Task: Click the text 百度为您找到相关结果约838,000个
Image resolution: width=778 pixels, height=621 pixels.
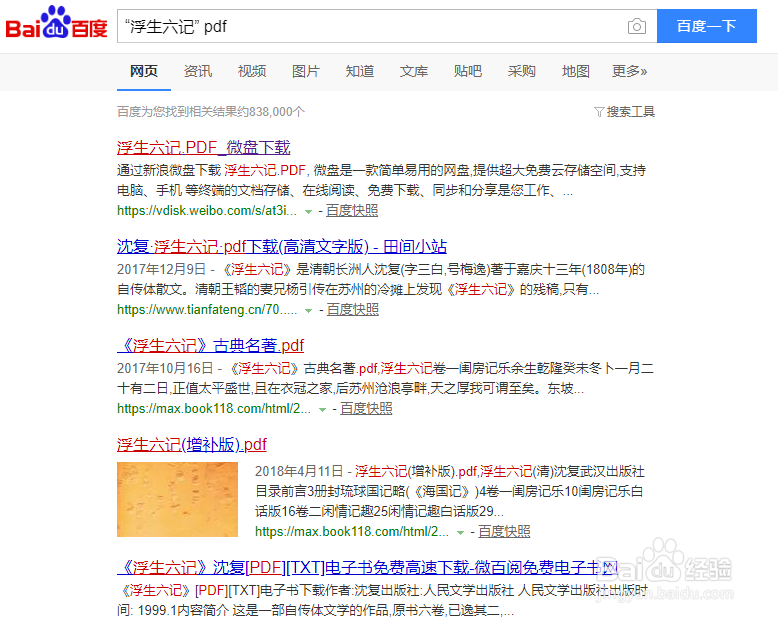Action: 211,112
